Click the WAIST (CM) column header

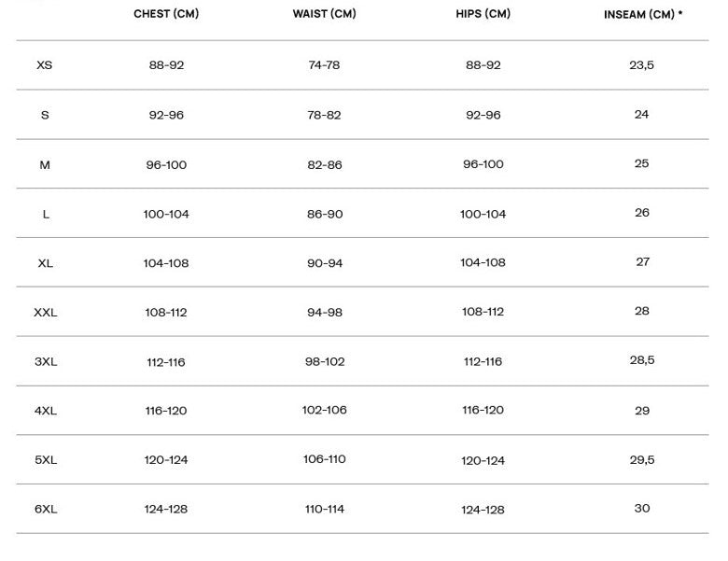coord(324,14)
